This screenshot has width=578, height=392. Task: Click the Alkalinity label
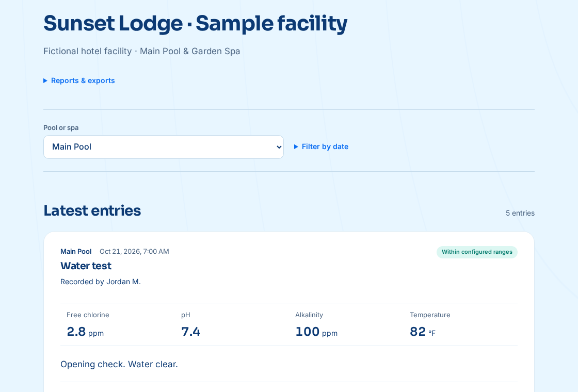click(309, 315)
